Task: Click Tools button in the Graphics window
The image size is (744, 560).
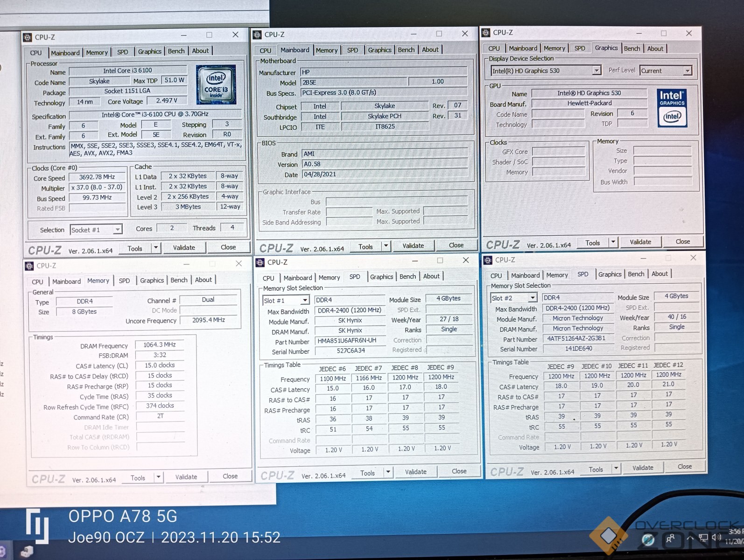Action: tap(592, 243)
